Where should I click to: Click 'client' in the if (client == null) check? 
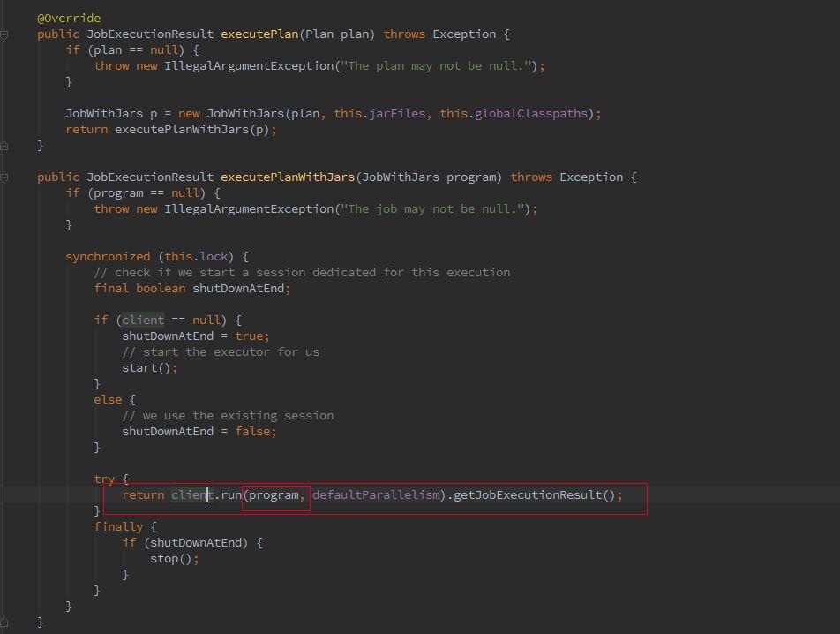[x=143, y=321]
